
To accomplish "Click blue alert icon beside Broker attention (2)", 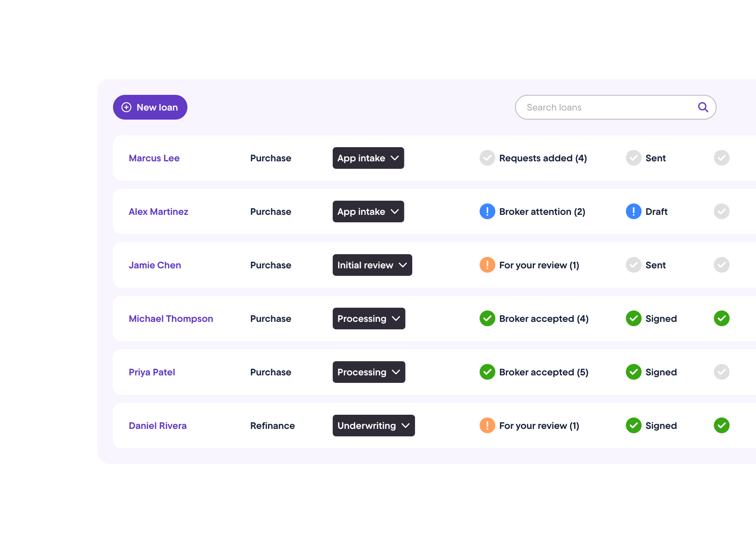I will [487, 212].
